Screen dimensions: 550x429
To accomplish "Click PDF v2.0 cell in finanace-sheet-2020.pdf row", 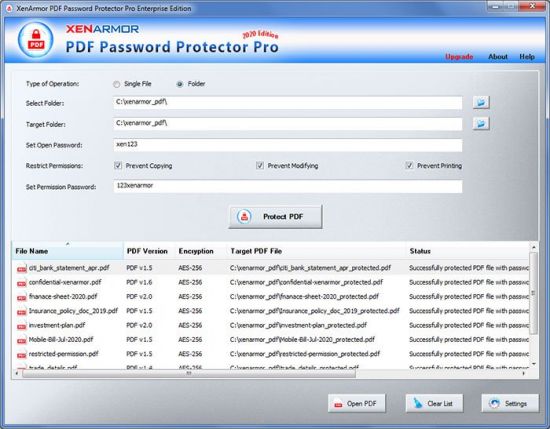I will click(139, 297).
